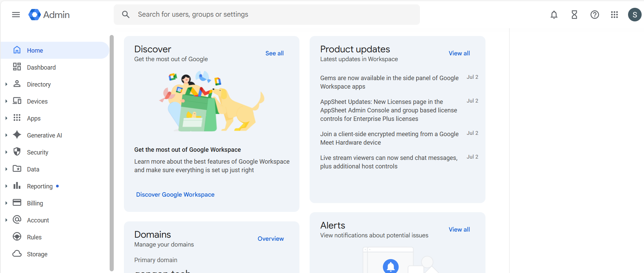Click the Storage cloud icon

coord(17,254)
